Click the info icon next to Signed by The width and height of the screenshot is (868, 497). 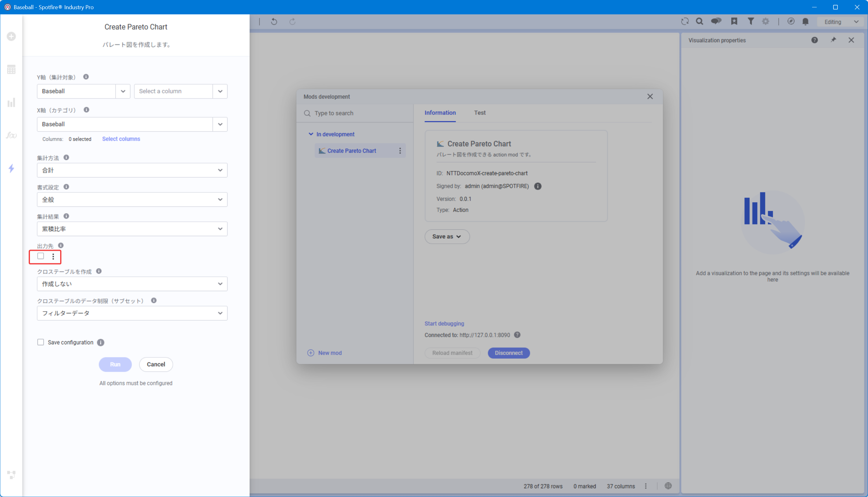point(538,186)
